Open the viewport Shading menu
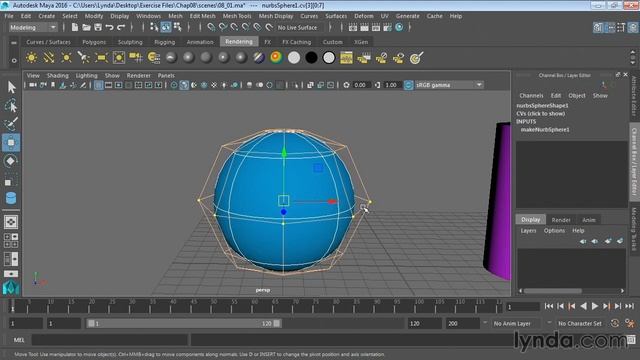Screen dimensions: 640x360 [58, 76]
